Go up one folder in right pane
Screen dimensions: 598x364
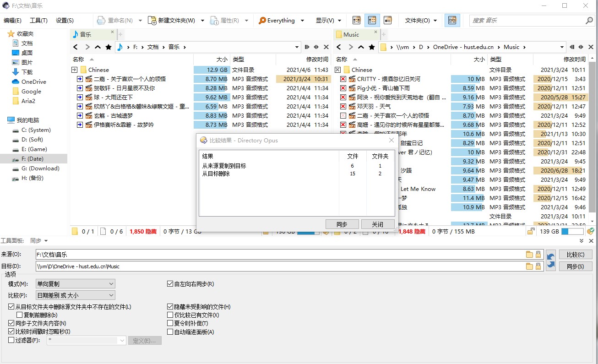(361, 47)
